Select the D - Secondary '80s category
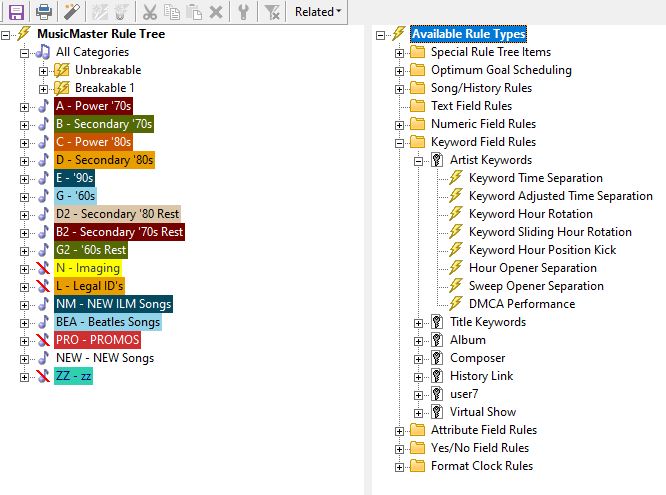The height and width of the screenshot is (495, 666). (x=104, y=160)
